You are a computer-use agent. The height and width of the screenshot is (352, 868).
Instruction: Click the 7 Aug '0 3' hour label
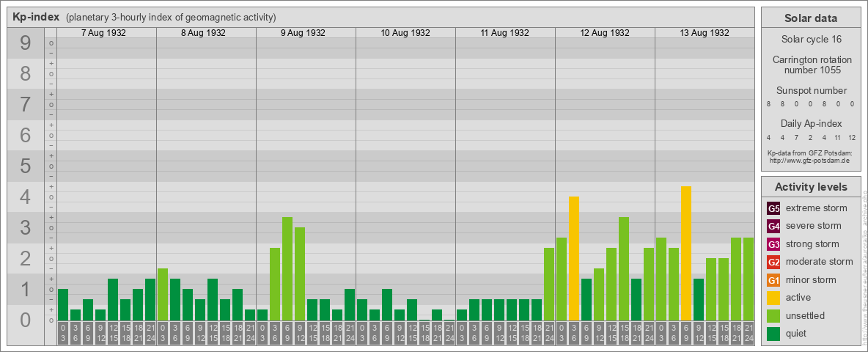pyautogui.click(x=63, y=333)
